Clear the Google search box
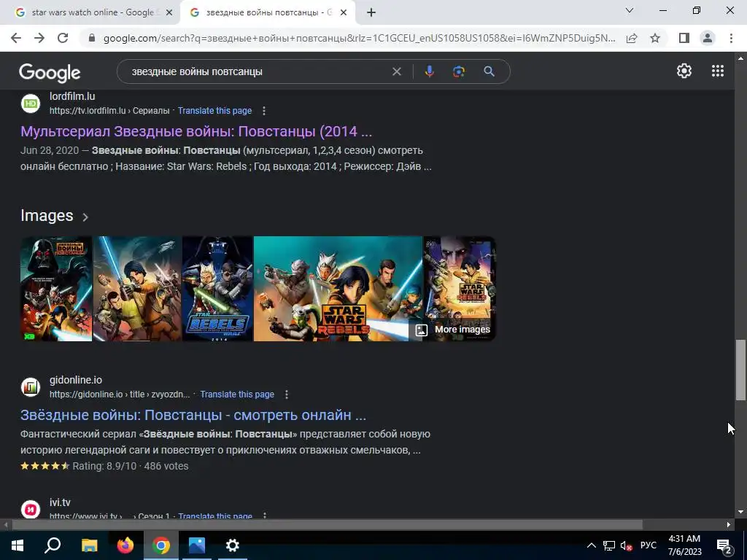The image size is (747, 560). coord(396,71)
